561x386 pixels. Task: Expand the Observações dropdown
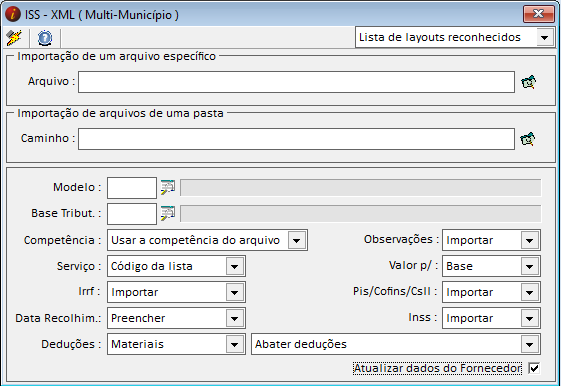[x=491, y=240]
